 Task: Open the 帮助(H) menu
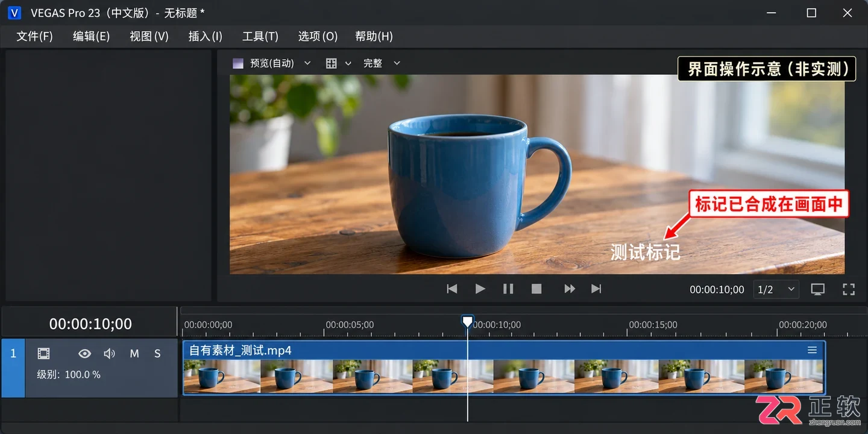click(x=374, y=36)
